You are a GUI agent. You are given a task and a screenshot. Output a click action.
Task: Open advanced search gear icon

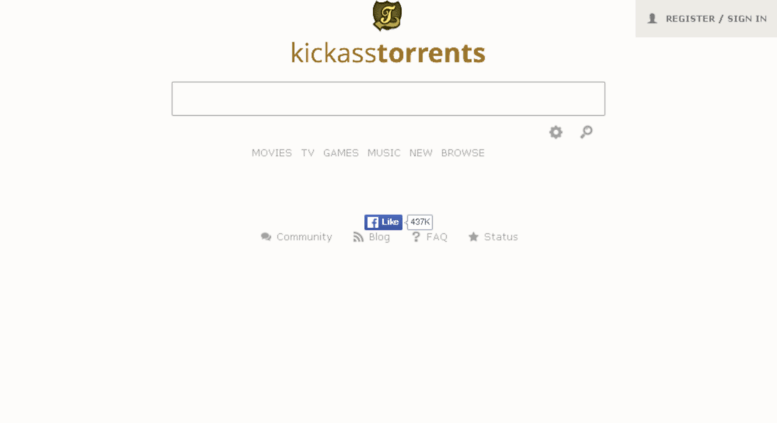556,132
